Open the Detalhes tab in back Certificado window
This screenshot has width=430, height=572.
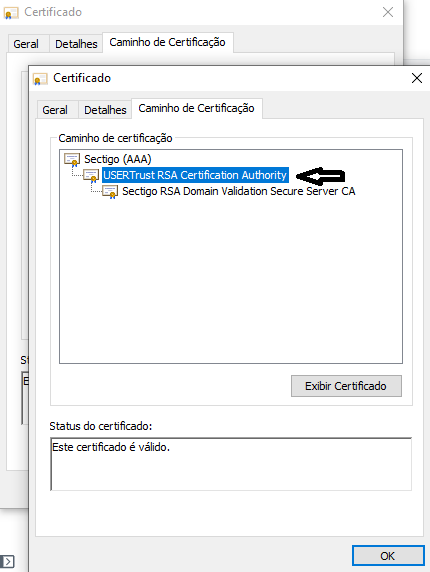pos(76,44)
